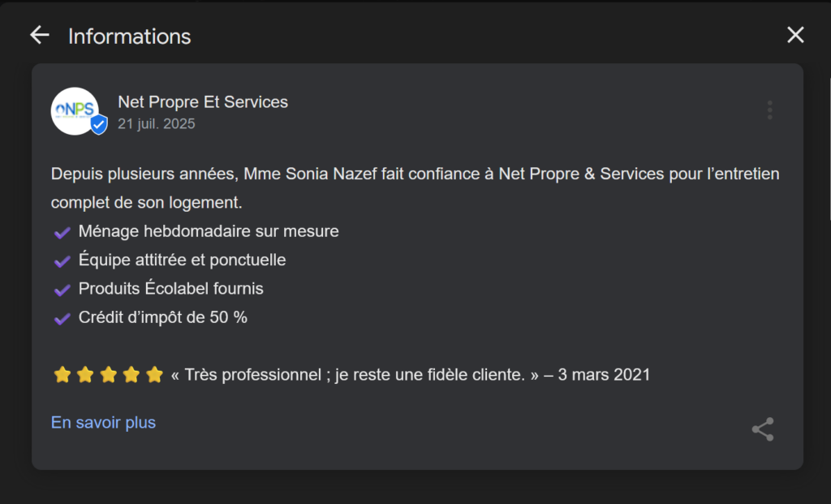Image resolution: width=831 pixels, height=504 pixels.
Task: Click the scrollbar on the right edge
Action: coord(829,149)
